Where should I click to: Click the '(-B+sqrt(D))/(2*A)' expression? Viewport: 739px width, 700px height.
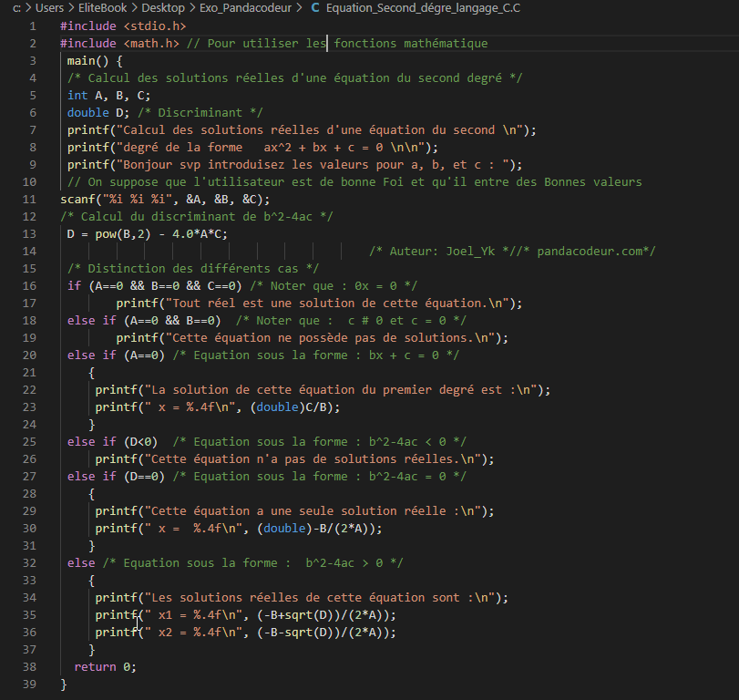pos(323,615)
